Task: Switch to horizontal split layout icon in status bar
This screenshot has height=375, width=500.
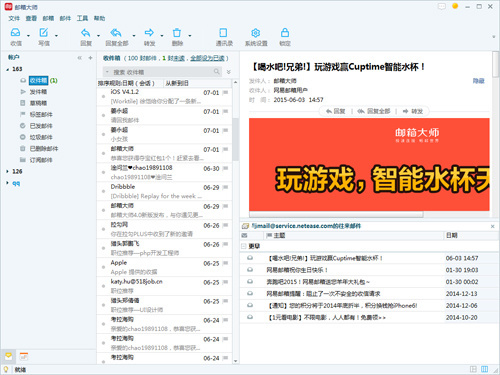Action: pyautogui.click(x=473, y=369)
